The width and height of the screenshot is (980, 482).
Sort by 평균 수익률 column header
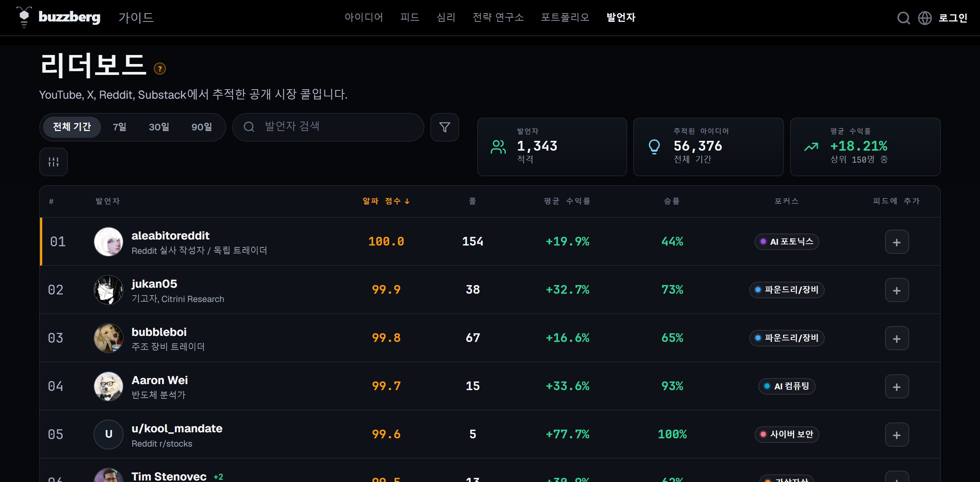[567, 201]
